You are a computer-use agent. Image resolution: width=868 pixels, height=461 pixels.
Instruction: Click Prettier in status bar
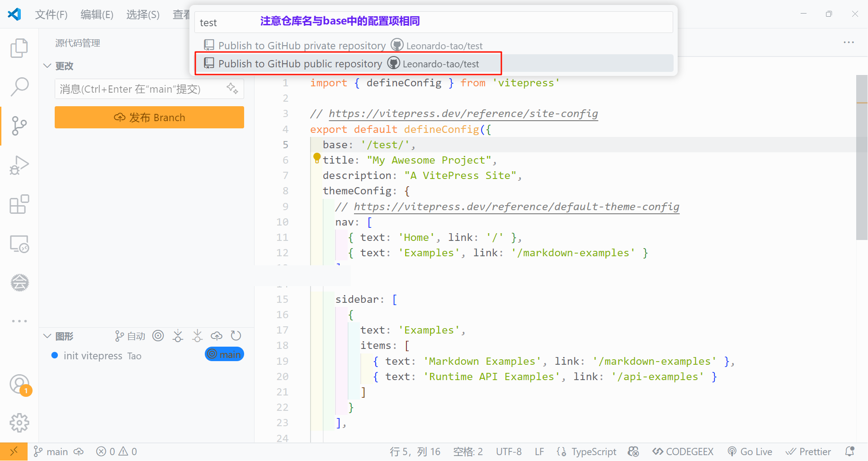pyautogui.click(x=808, y=452)
